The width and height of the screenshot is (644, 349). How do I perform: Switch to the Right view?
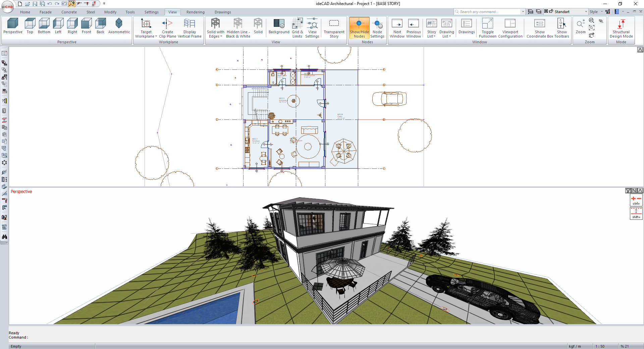click(x=72, y=26)
